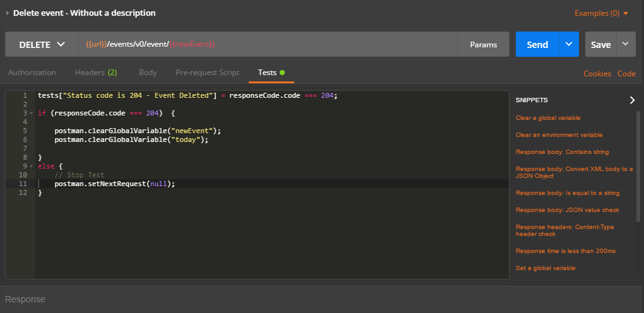Screen dimensions: 644x313
Task: Insert 'Response body: JSON value check' snippet
Action: [567, 210]
